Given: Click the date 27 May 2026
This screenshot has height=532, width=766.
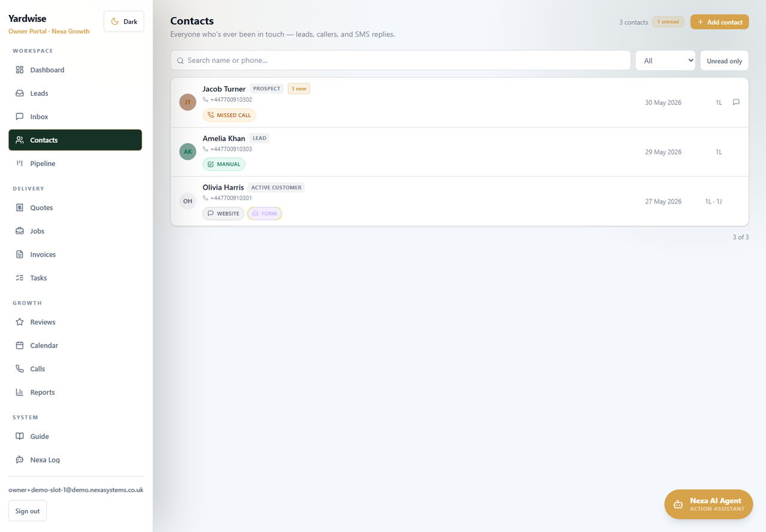Looking at the screenshot, I should (x=663, y=201).
